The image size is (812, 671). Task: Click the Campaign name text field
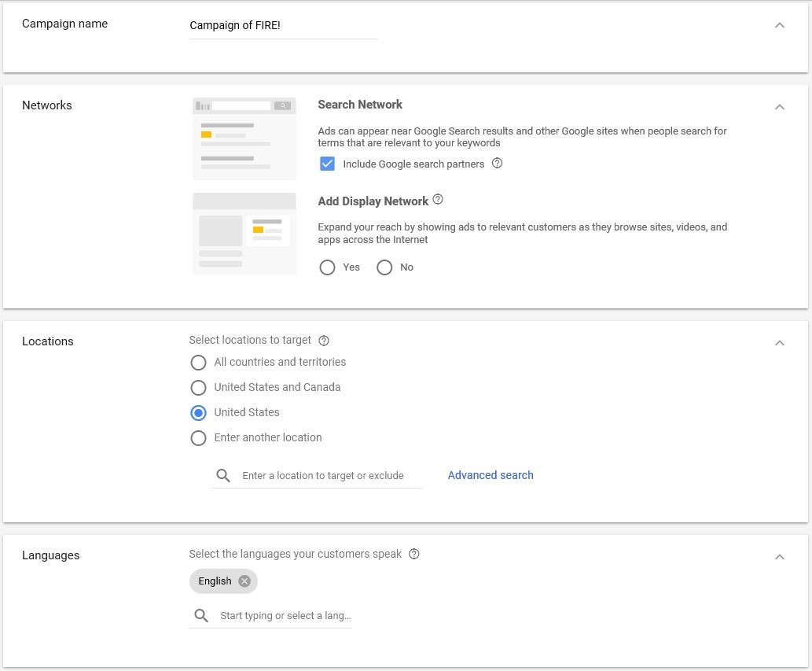coord(283,27)
